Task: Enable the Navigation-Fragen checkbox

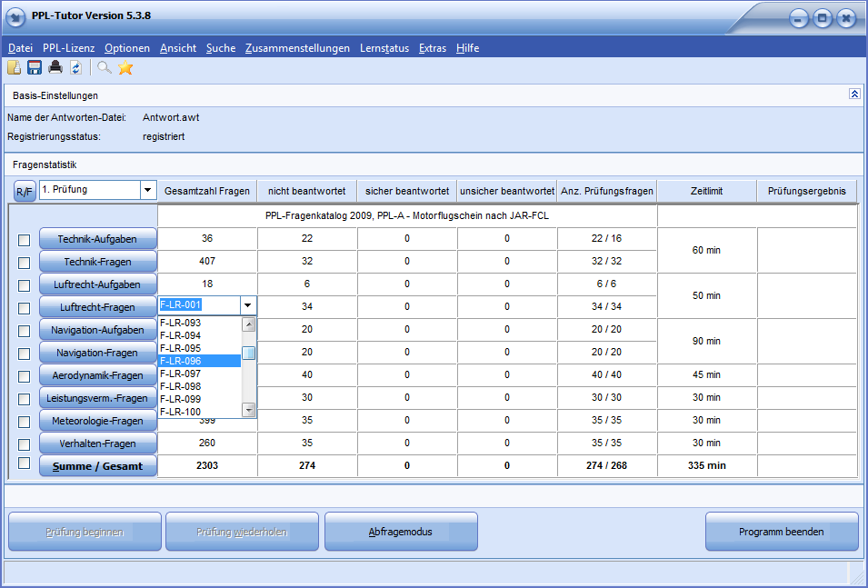Action: (x=24, y=354)
